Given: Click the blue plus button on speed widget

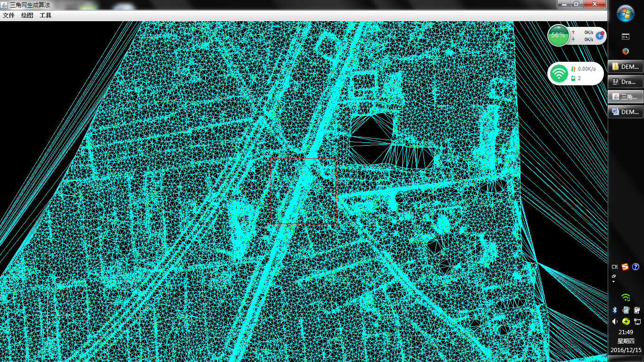Looking at the screenshot, I should [x=600, y=35].
